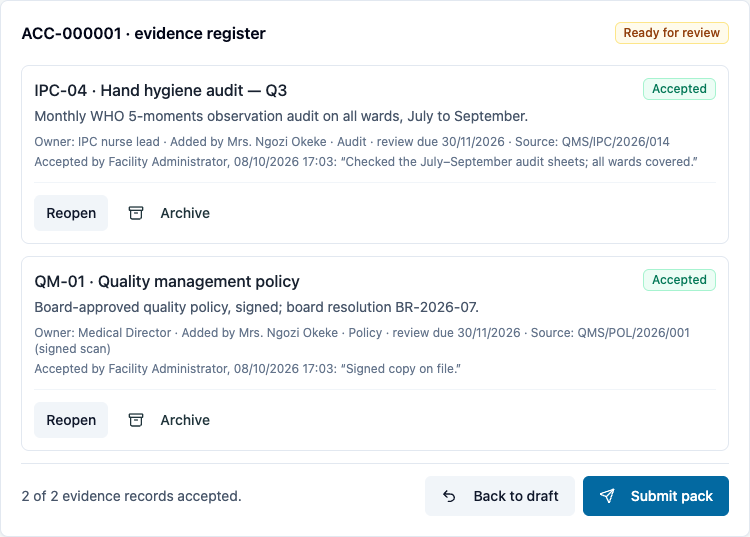The width and height of the screenshot is (750, 537).
Task: Select the 'ACC-000001 · evidence register' heading
Action: tap(143, 33)
